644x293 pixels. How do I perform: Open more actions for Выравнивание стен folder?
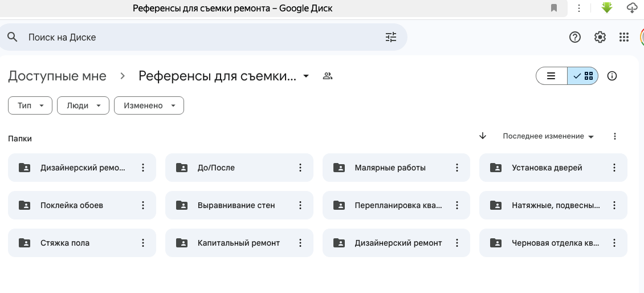[x=300, y=205]
